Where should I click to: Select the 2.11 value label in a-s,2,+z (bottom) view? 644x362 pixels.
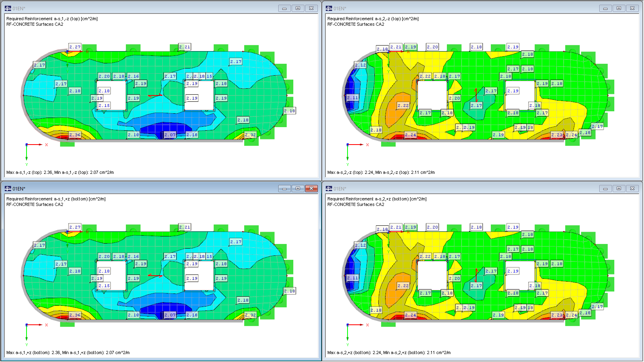[x=352, y=278]
